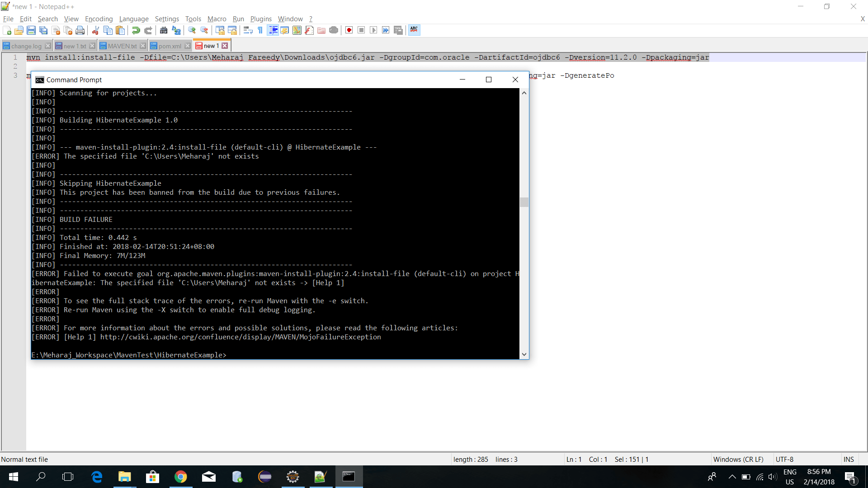Redo the edit via toolbar arrow
The width and height of the screenshot is (868, 488).
[x=148, y=30]
